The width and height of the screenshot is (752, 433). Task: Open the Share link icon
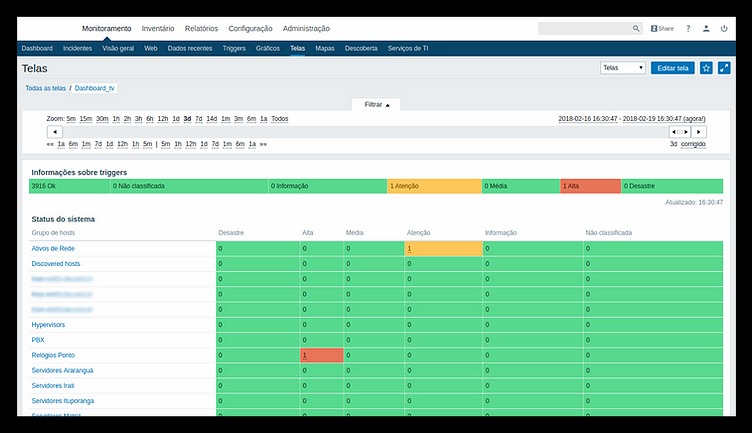662,29
